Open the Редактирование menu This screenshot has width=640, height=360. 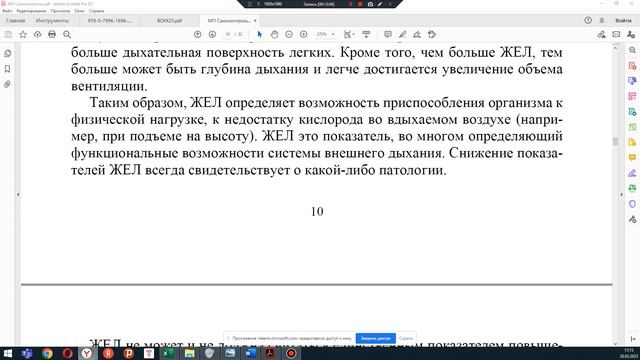point(31,11)
